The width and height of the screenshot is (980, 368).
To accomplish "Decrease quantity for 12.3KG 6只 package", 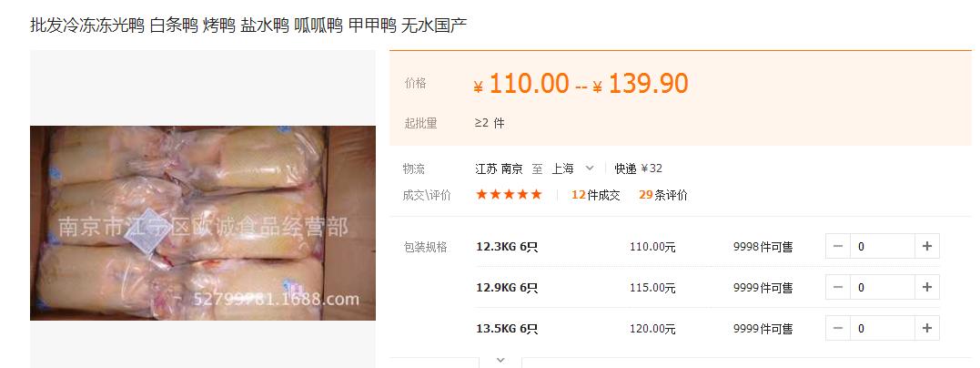I will [838, 247].
